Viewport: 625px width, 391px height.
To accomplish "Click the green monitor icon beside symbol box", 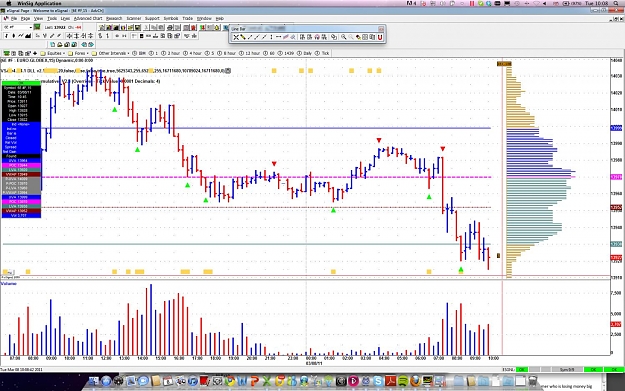I will point(37,27).
